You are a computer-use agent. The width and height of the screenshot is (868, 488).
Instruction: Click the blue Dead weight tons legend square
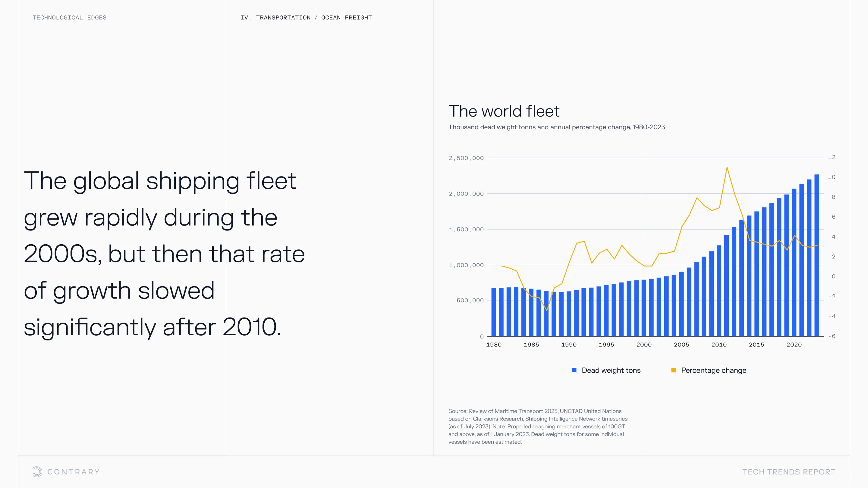click(x=574, y=370)
